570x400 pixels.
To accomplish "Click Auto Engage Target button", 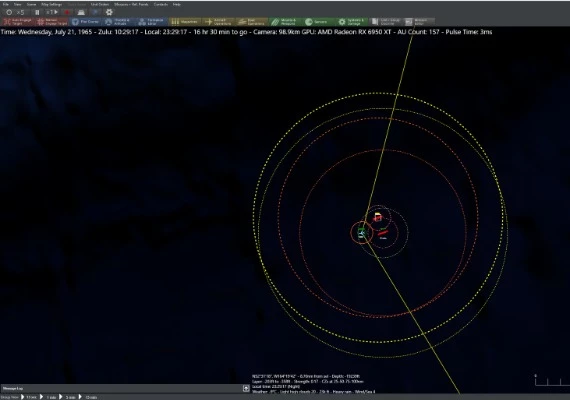I will click(18, 22).
